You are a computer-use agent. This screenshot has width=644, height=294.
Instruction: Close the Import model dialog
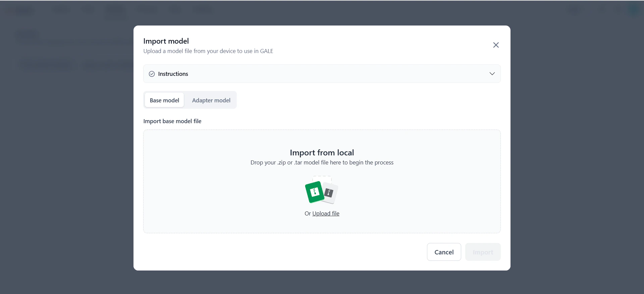496,45
